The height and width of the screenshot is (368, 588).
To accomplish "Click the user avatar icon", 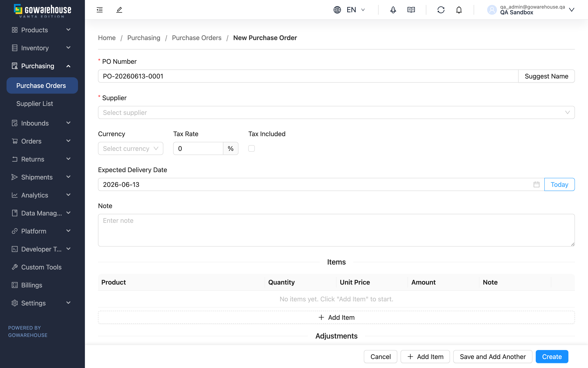I will (x=492, y=10).
